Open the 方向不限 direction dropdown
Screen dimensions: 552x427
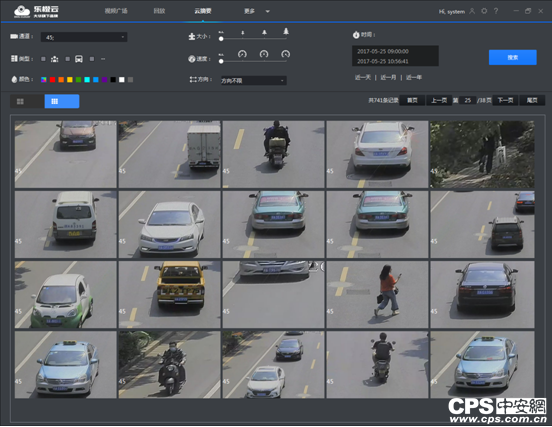253,81
